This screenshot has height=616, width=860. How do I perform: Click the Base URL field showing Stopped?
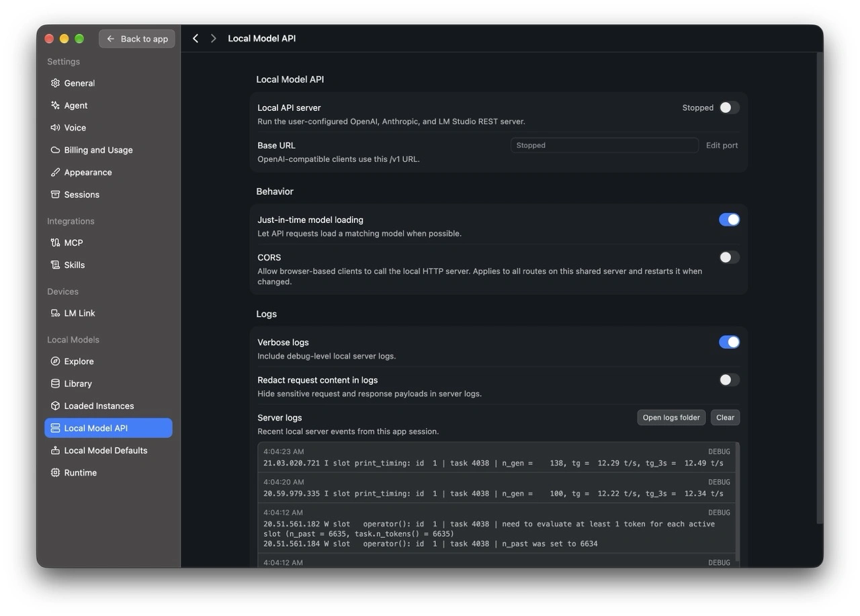coord(605,145)
